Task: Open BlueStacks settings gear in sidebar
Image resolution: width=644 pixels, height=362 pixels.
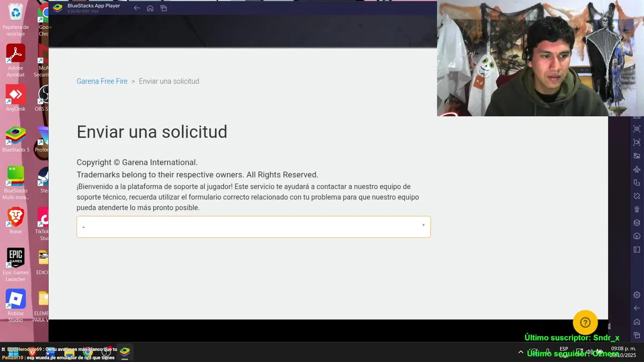Action: (x=637, y=295)
